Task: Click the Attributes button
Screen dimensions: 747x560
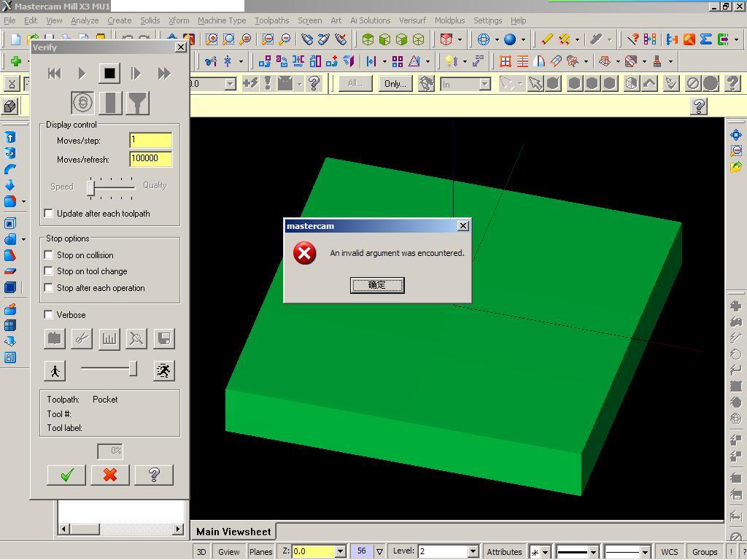Action: 504,551
